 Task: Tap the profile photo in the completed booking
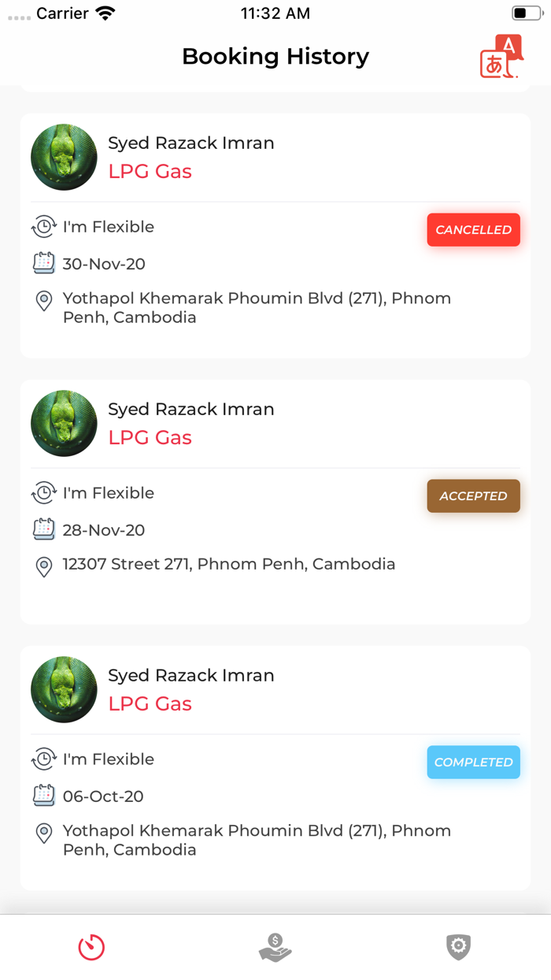point(64,689)
